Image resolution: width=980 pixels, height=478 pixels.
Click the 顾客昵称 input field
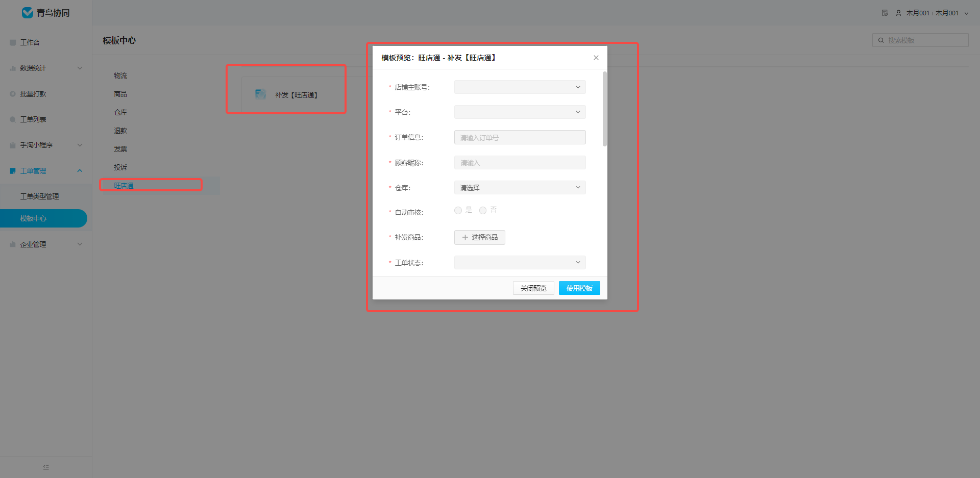tap(520, 163)
